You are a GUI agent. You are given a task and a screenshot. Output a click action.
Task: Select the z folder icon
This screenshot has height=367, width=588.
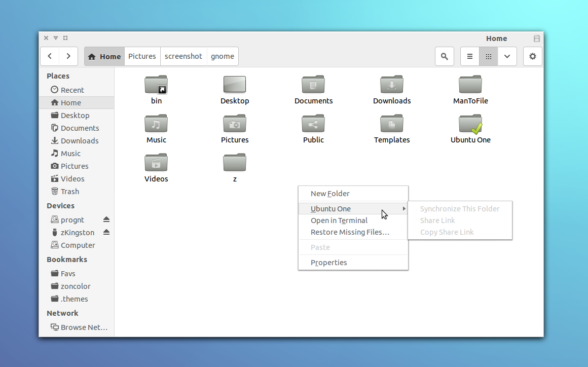235,162
